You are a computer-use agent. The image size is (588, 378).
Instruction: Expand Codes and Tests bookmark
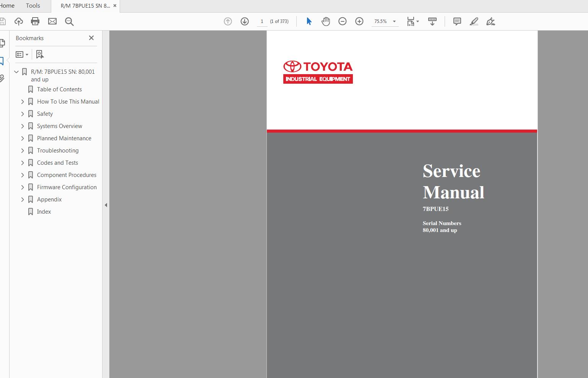click(23, 163)
